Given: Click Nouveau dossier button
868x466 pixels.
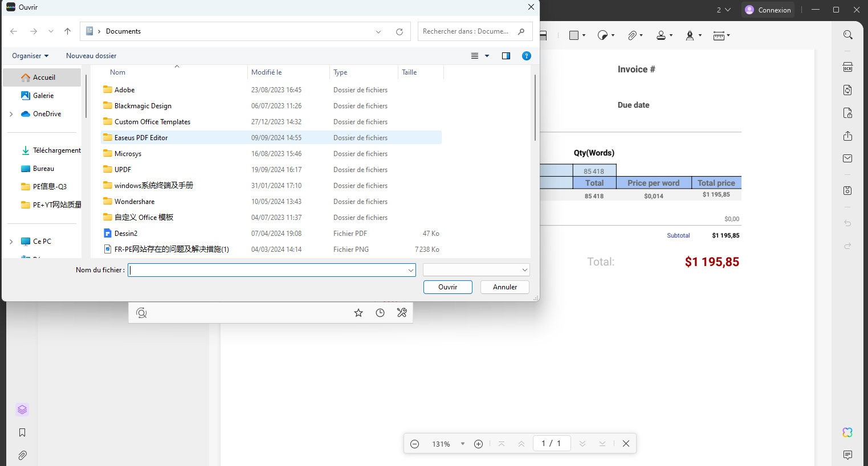Looking at the screenshot, I should click(x=91, y=56).
